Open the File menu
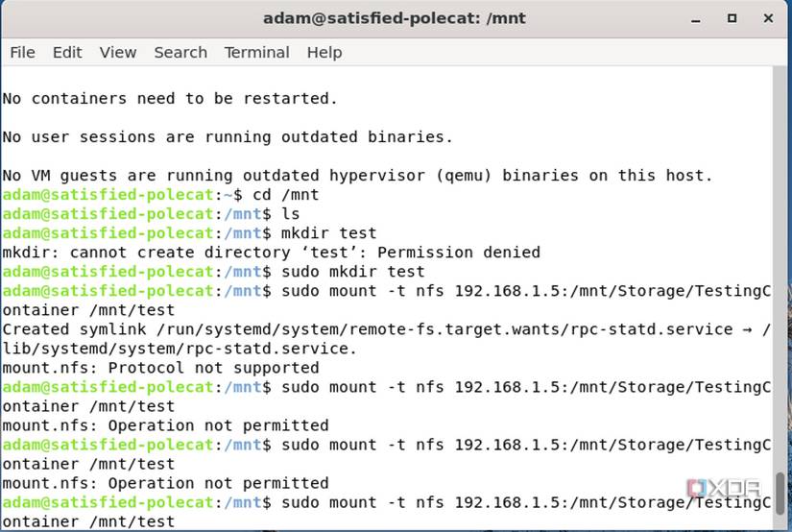This screenshot has width=792, height=532. (x=22, y=52)
